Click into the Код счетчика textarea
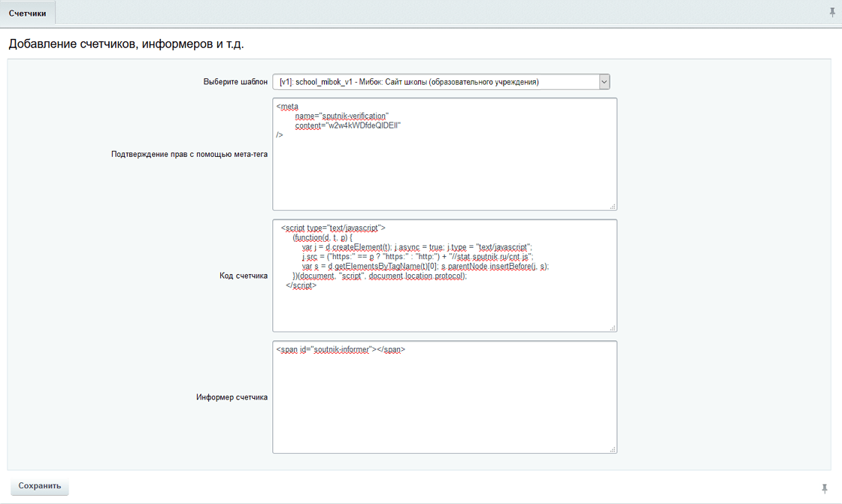The height and width of the screenshot is (504, 842). coord(444,276)
